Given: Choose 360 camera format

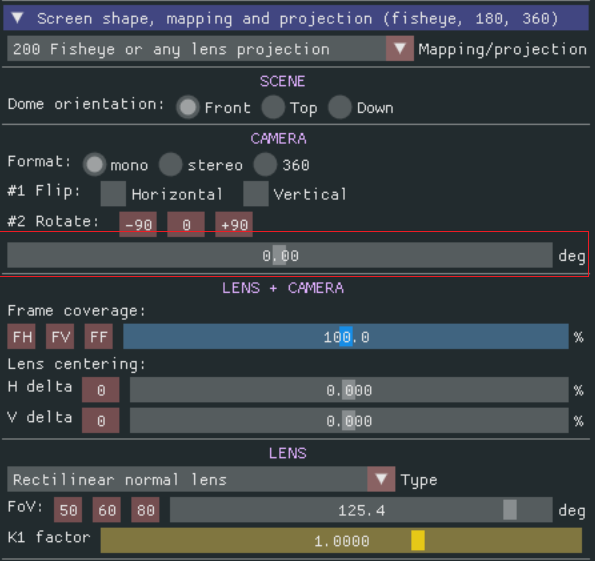Looking at the screenshot, I should click(x=265, y=165).
